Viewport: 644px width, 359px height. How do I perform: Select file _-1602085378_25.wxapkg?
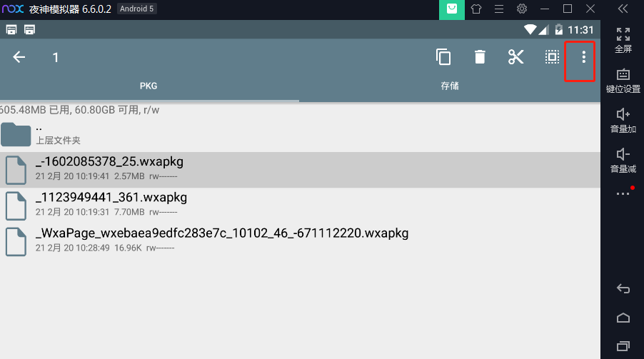click(x=300, y=170)
